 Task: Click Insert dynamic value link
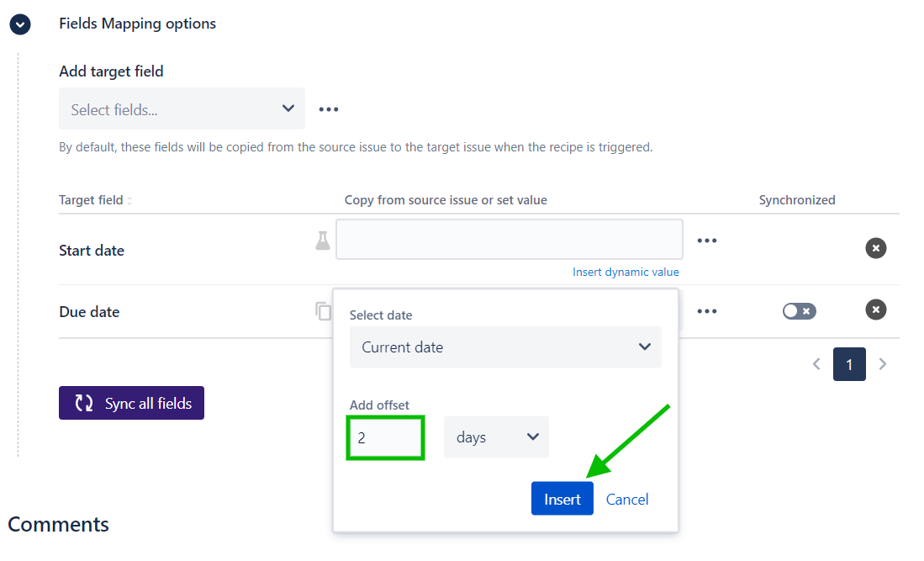click(x=626, y=272)
